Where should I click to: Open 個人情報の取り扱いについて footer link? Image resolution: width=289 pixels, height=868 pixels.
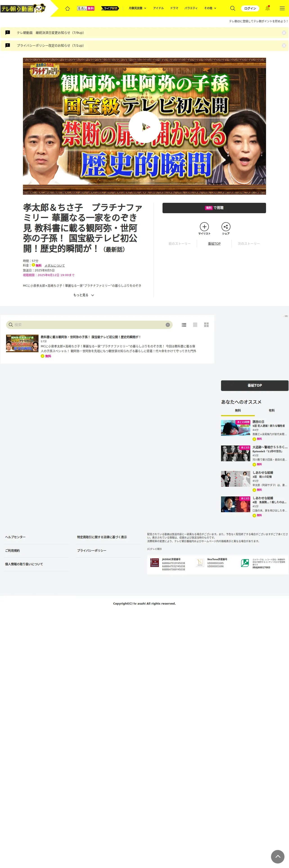(24, 564)
